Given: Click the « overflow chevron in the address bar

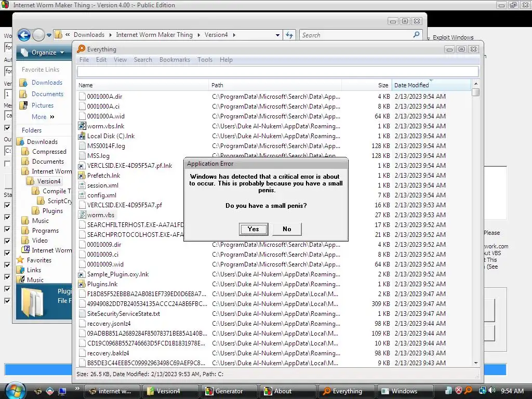Looking at the screenshot, I should (x=68, y=35).
